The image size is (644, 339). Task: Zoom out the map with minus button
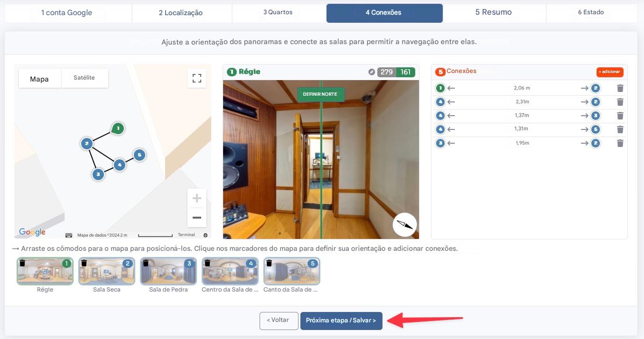[197, 218]
